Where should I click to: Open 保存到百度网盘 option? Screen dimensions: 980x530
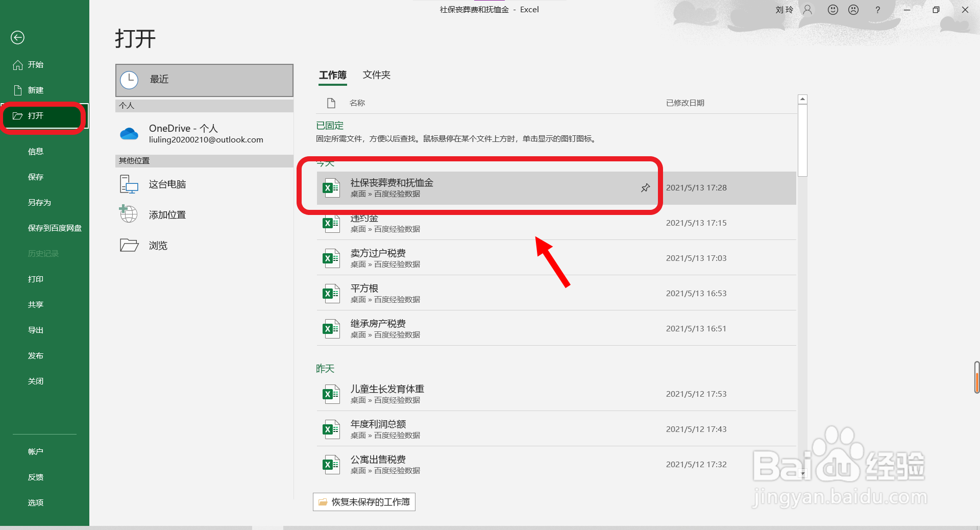pos(55,228)
